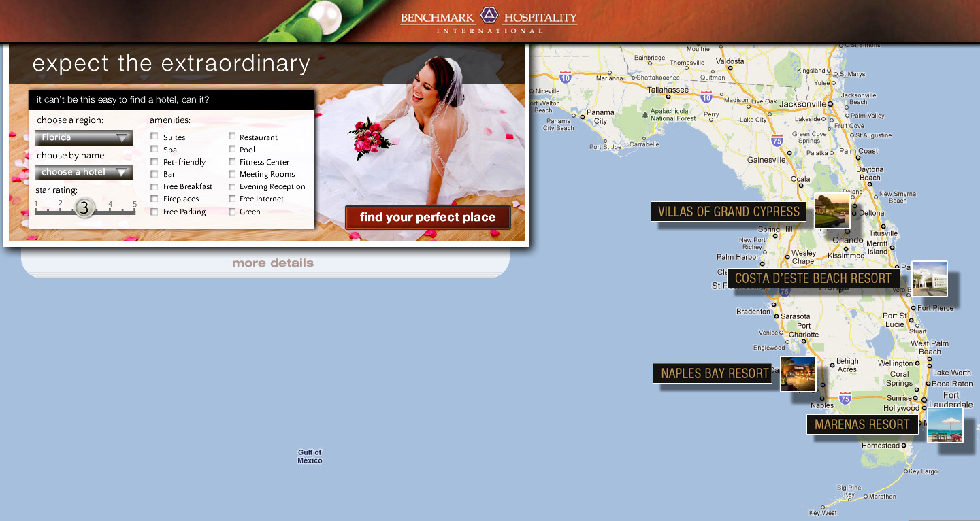
Task: Tick the Bar amenity checkbox
Action: tap(154, 173)
